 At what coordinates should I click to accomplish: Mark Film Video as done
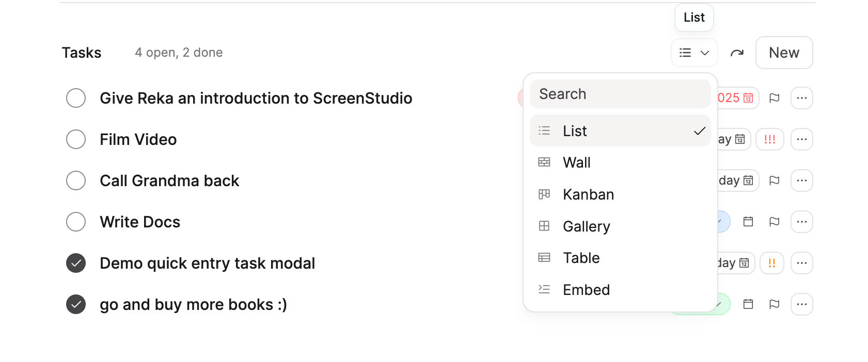[76, 139]
